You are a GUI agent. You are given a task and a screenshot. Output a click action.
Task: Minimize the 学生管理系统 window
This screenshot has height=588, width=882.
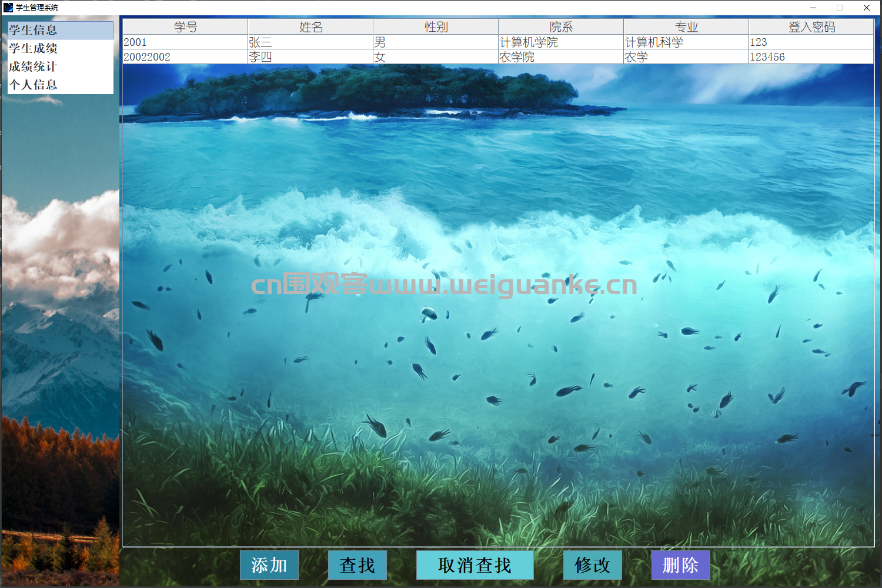[813, 8]
